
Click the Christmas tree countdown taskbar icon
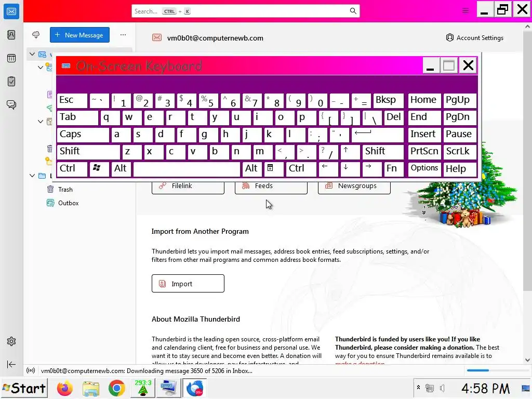coord(143,388)
